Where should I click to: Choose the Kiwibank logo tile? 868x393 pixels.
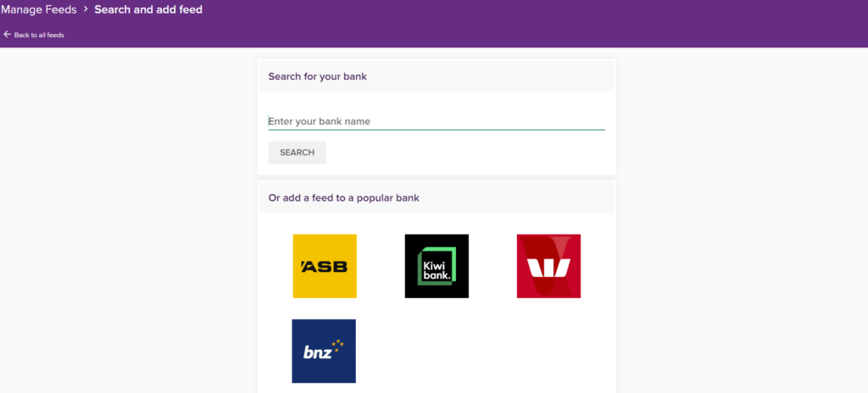(437, 266)
